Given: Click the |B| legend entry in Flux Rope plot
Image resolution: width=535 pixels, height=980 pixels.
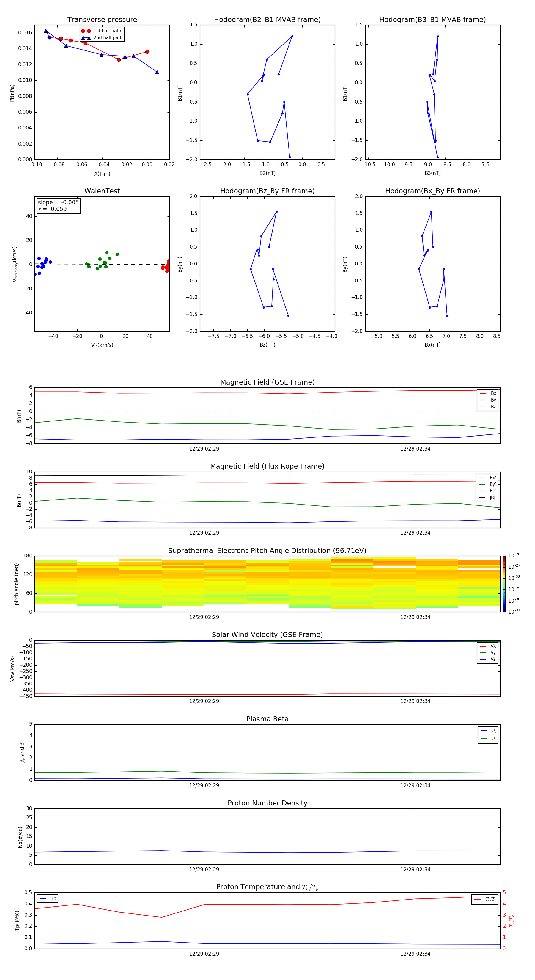Looking at the screenshot, I should (x=487, y=498).
